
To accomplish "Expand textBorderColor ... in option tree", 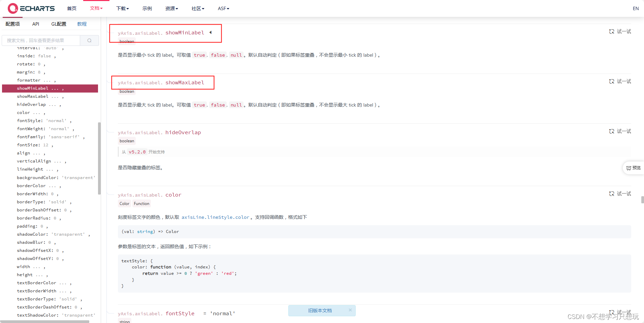I will (44, 283).
